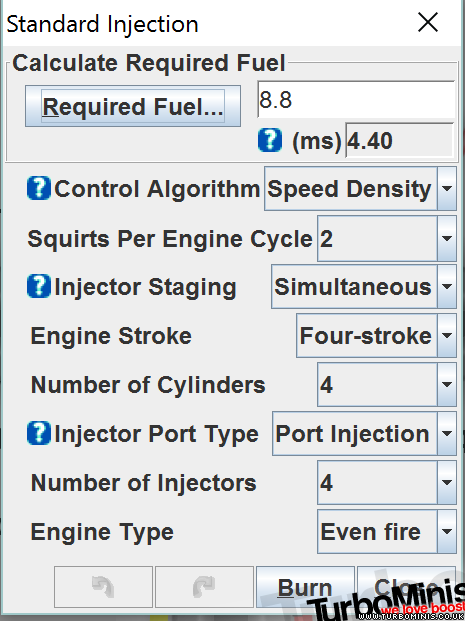Open Squirts Per Engine Cycle dropdown
Image resolution: width=465 pixels, height=621 pixels.
coord(387,238)
